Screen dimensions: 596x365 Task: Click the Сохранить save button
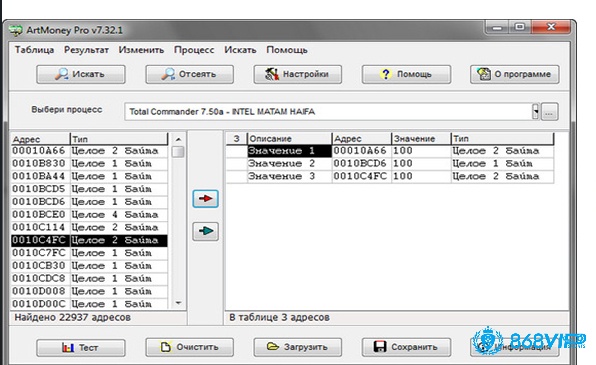tap(406, 347)
